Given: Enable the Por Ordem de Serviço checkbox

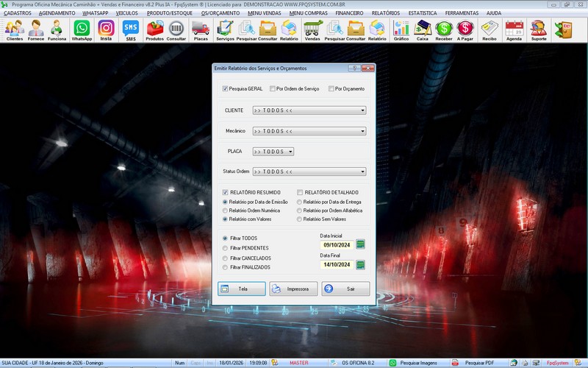Looking at the screenshot, I should (x=272, y=88).
